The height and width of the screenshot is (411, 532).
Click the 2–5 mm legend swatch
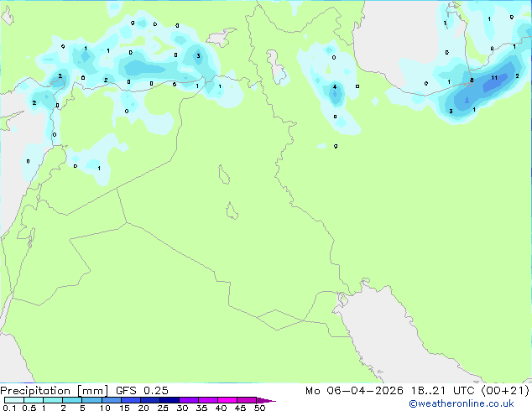72,400
